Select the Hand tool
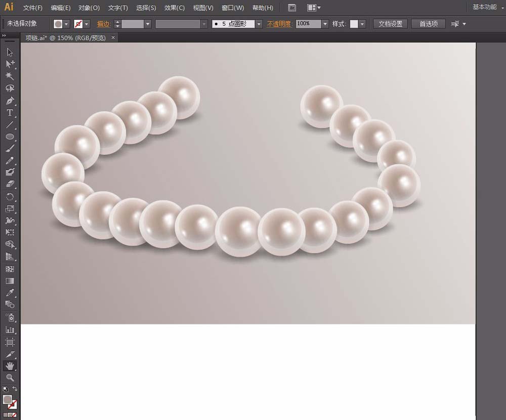Screen dimensions: 506x420 point(10,366)
